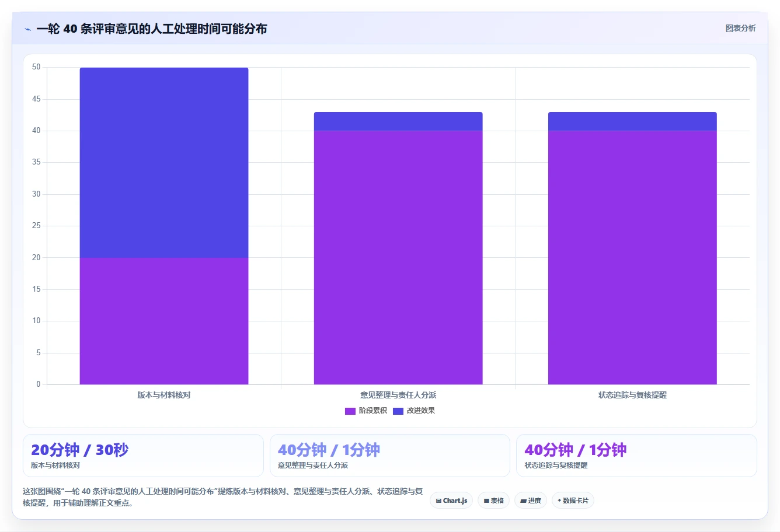Click the purple segment of 意见整理与责任人分派 bar

(x=398, y=257)
